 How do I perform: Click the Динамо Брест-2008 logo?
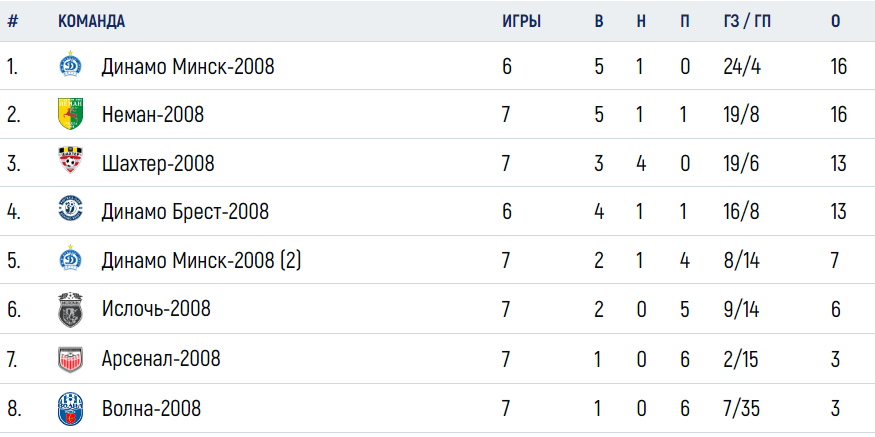[x=71, y=209]
